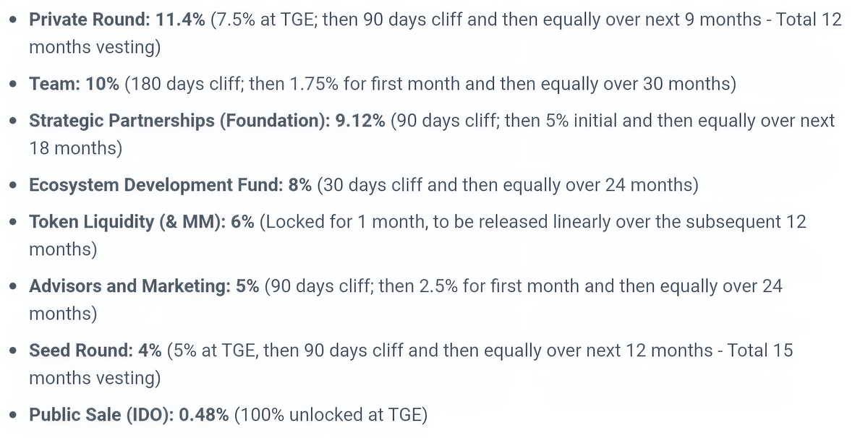
Task: Click the bold Private Round label
Action: point(89,20)
